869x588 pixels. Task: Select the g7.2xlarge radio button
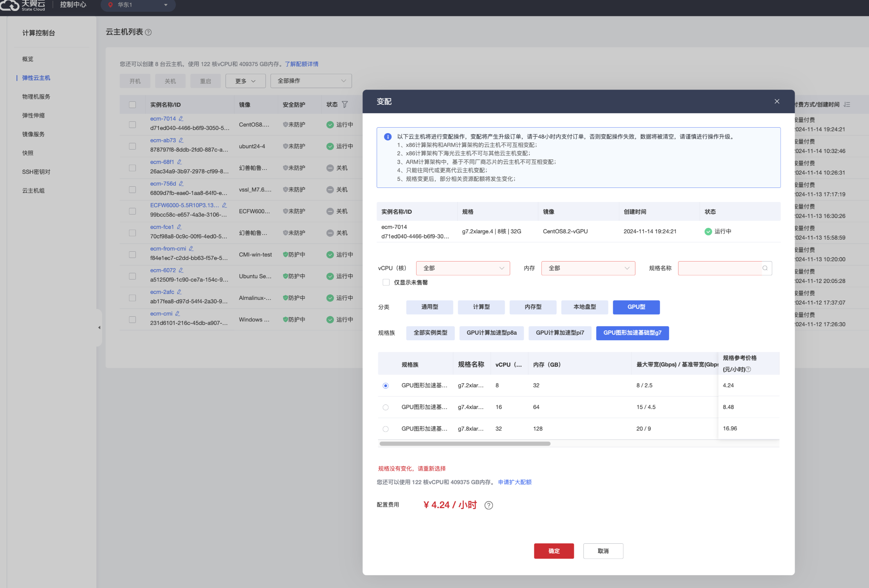(x=386, y=386)
